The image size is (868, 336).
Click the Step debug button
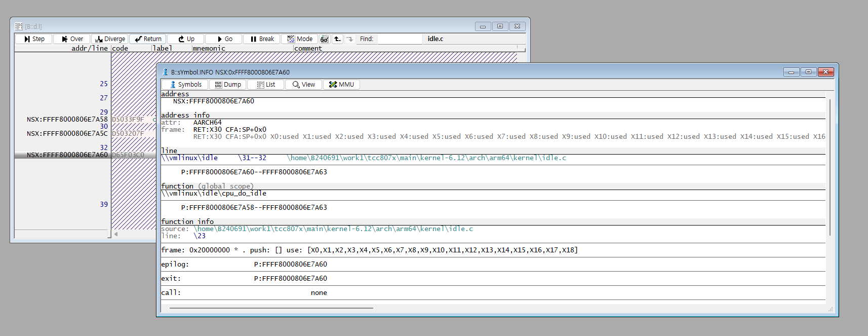[34, 39]
